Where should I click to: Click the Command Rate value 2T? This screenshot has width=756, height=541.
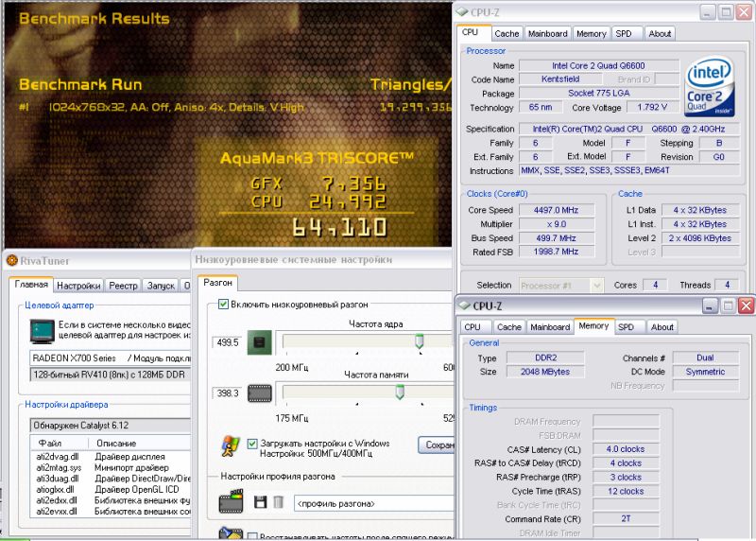626,518
